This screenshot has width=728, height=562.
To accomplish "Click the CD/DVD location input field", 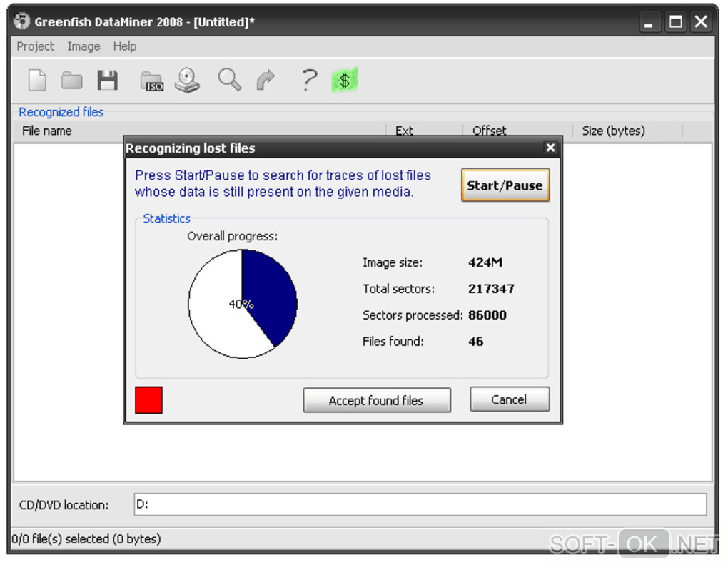I will point(420,504).
